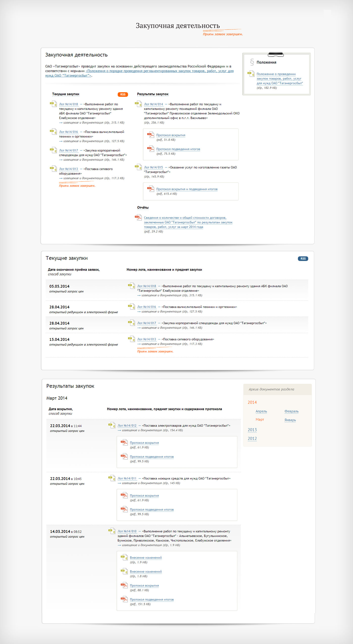The width and height of the screenshot is (353, 644).
Task: Click the blue RSS button
Action: click(303, 259)
